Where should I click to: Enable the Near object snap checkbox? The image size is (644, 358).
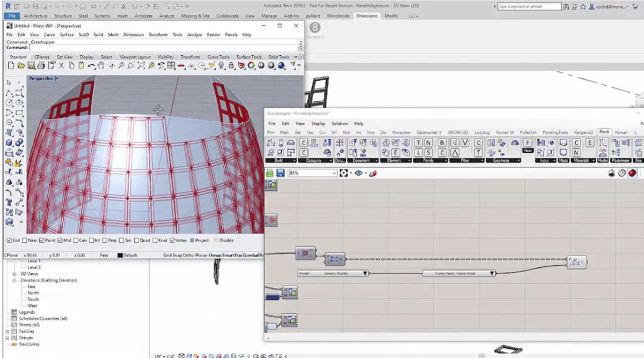(24, 240)
